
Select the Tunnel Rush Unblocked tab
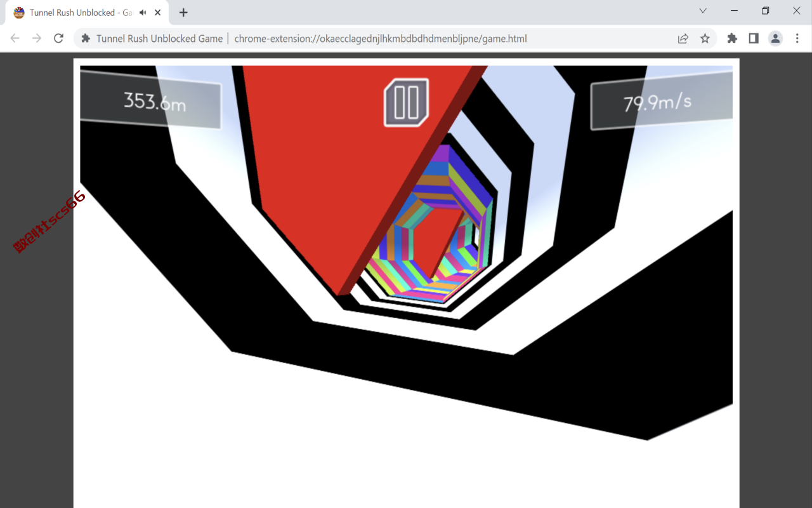[x=87, y=12]
